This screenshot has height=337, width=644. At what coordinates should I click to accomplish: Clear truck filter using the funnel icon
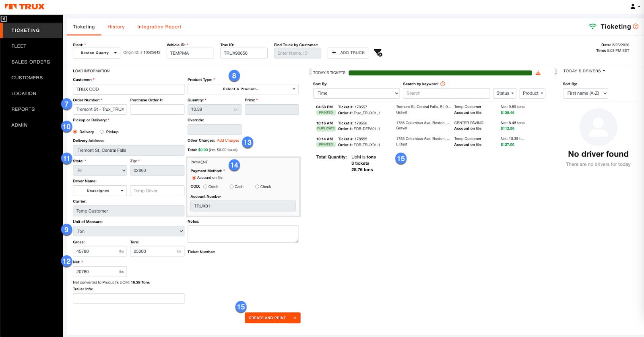pos(378,53)
